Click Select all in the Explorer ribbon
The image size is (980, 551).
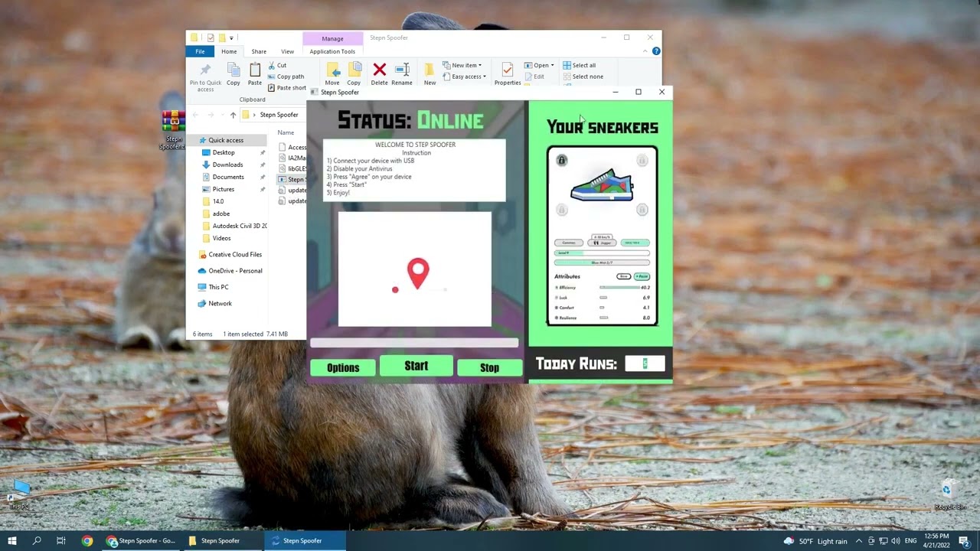click(579, 65)
